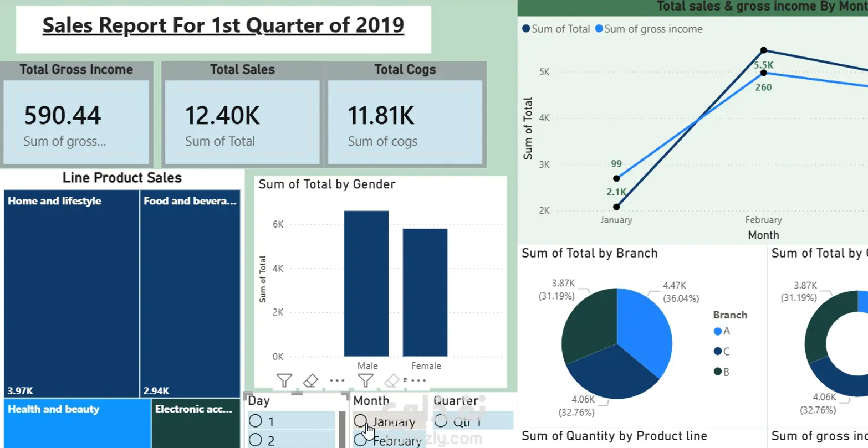Click the Male bar in Gender chart
This screenshot has height=448, width=868.
click(366, 284)
